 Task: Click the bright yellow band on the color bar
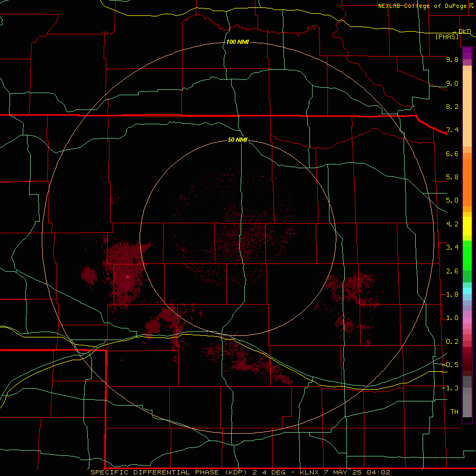[467, 226]
